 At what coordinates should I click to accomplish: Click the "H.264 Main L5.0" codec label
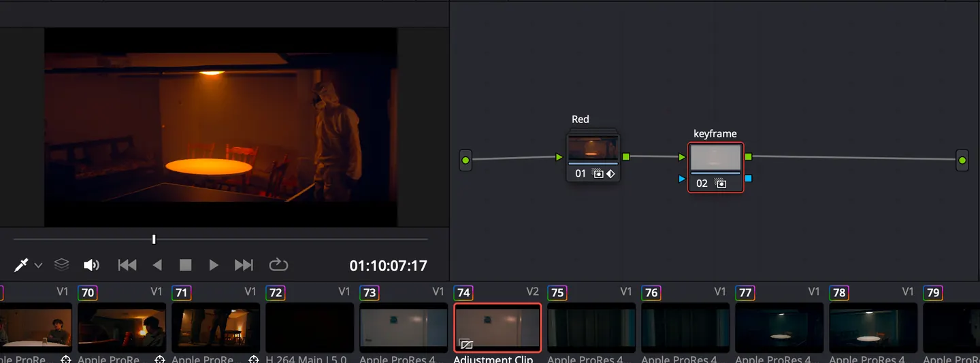click(306, 359)
